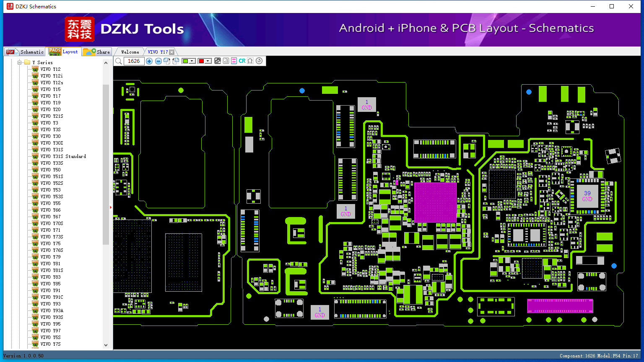Open the Welcome document tab
The height and width of the screenshot is (362, 644).
pos(130,52)
